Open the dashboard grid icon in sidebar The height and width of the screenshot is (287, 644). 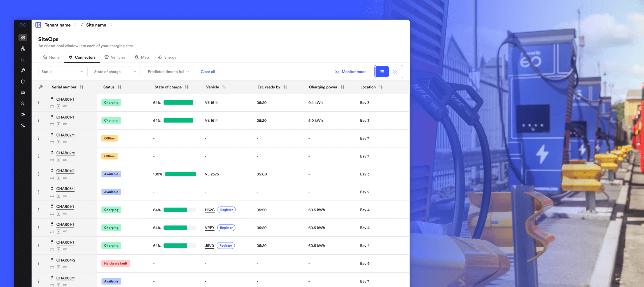(23, 38)
